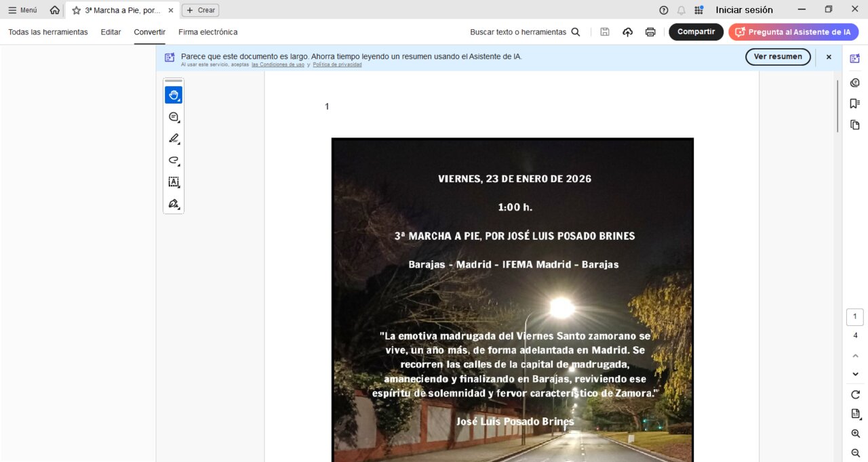The height and width of the screenshot is (462, 868).
Task: Add a comment with the comment tool
Action: pos(174,117)
